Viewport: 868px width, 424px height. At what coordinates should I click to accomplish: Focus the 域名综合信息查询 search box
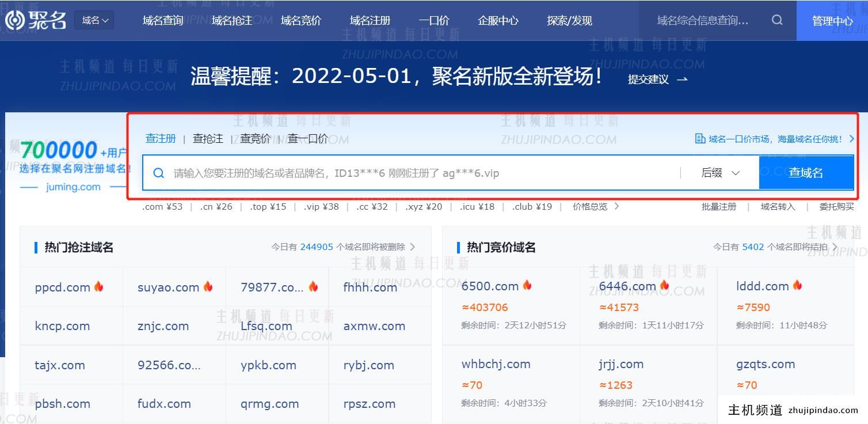[703, 21]
